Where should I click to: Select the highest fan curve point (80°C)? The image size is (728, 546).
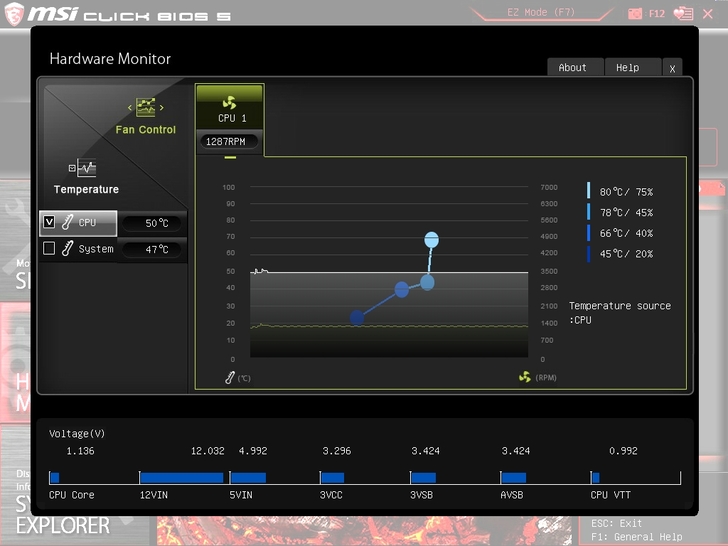pyautogui.click(x=431, y=240)
